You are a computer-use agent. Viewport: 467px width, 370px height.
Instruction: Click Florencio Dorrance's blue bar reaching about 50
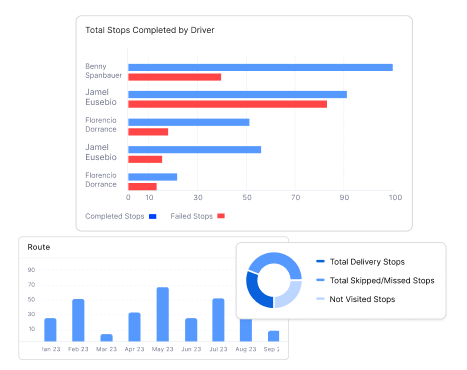pyautogui.click(x=189, y=122)
